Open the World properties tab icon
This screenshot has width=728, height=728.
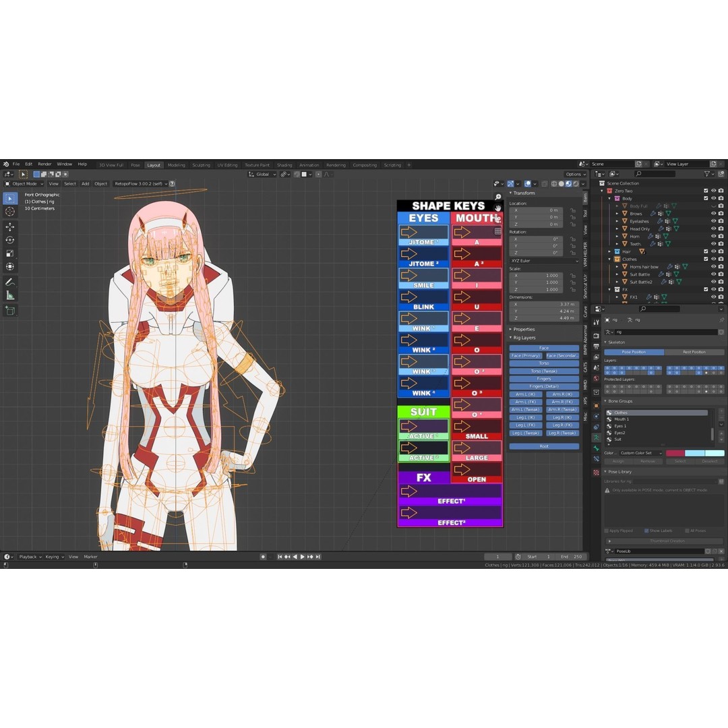(x=596, y=379)
